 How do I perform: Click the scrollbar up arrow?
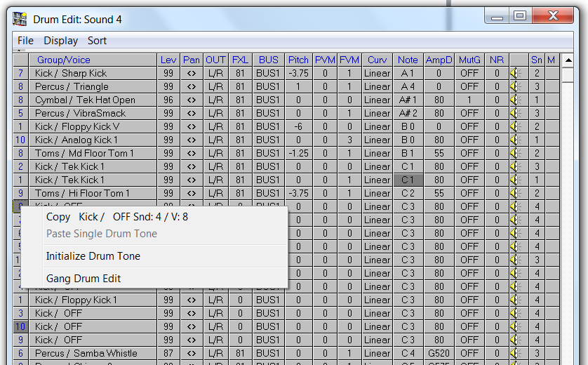569,60
